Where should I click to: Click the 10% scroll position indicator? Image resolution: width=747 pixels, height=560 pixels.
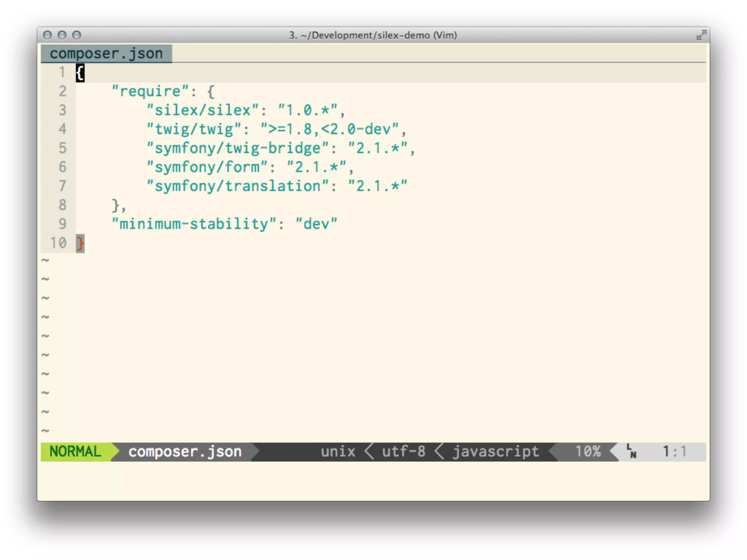tap(588, 451)
